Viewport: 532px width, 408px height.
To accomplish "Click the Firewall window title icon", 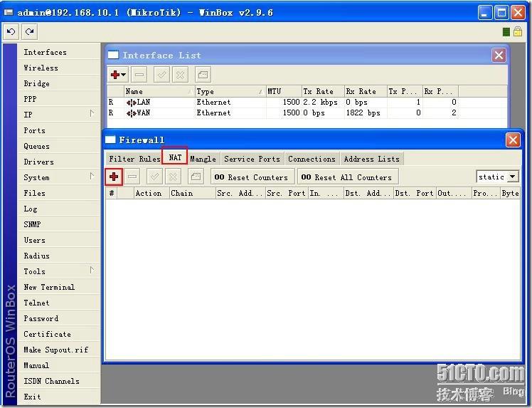I will tap(110, 140).
